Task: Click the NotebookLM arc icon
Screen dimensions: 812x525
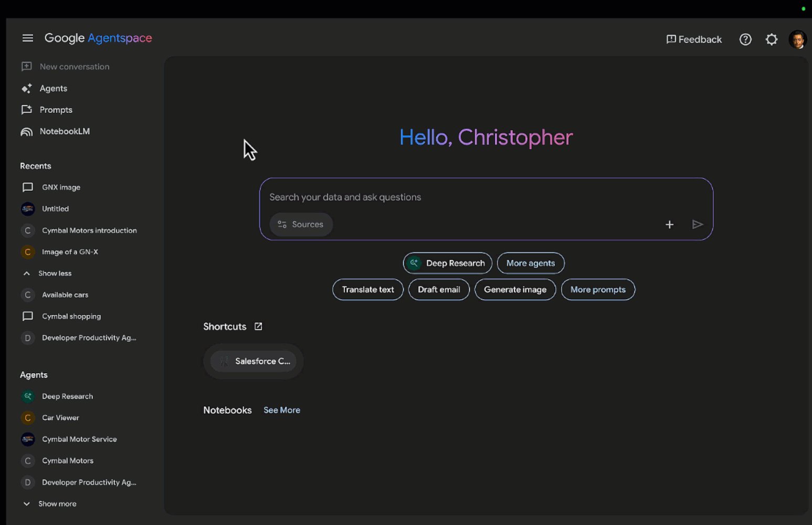Action: click(x=26, y=132)
